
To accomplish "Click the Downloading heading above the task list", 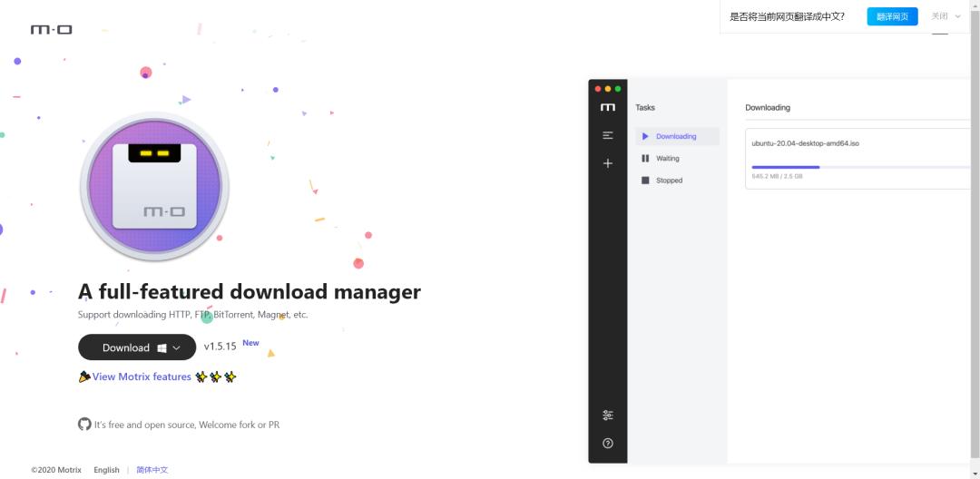I will point(768,107).
